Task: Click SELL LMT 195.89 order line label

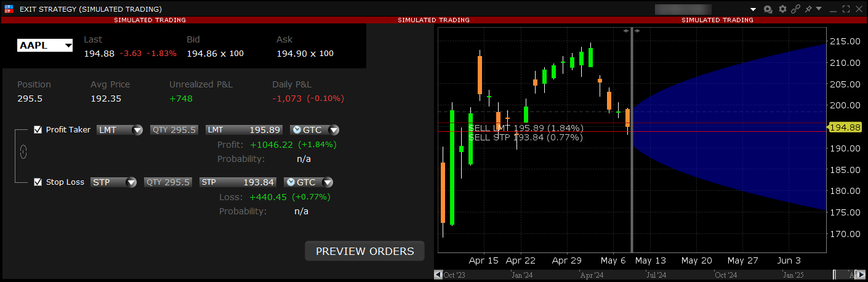Action: [x=525, y=128]
